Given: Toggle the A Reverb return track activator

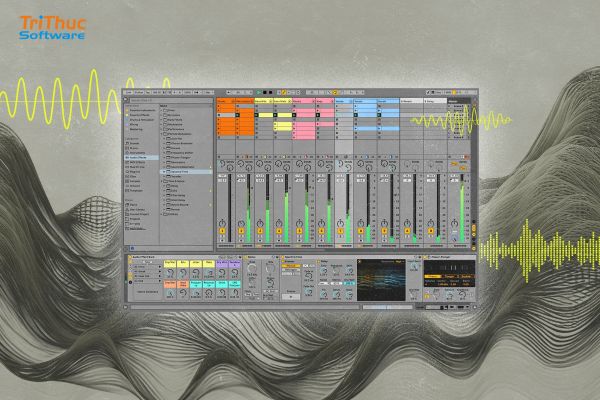Looking at the screenshot, I should [x=408, y=231].
